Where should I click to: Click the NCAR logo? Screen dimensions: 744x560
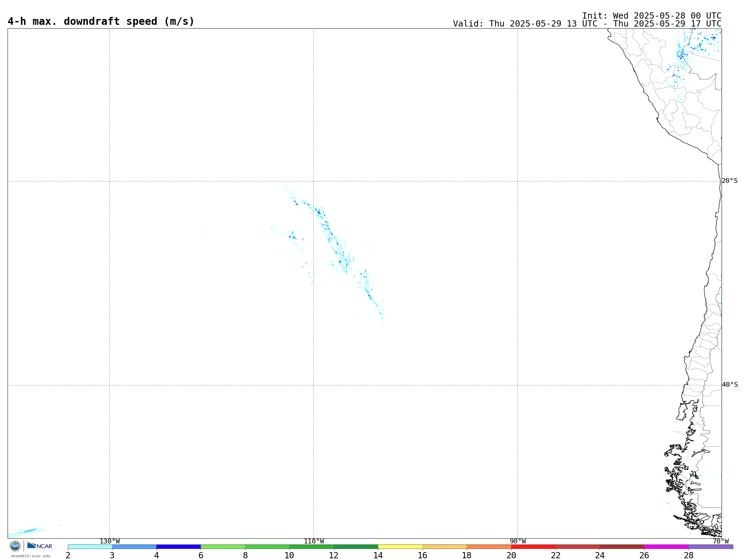40,546
